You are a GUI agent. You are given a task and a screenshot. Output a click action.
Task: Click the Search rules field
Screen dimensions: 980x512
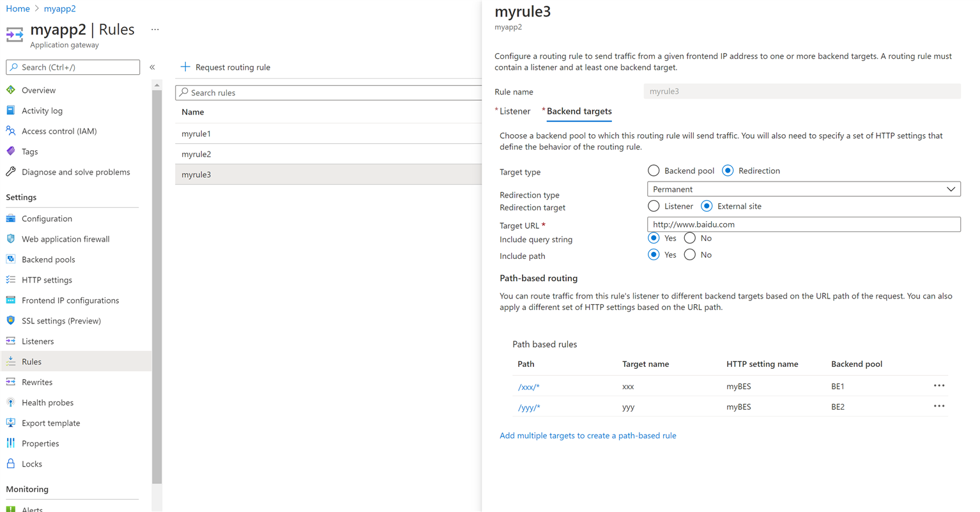tap(328, 93)
